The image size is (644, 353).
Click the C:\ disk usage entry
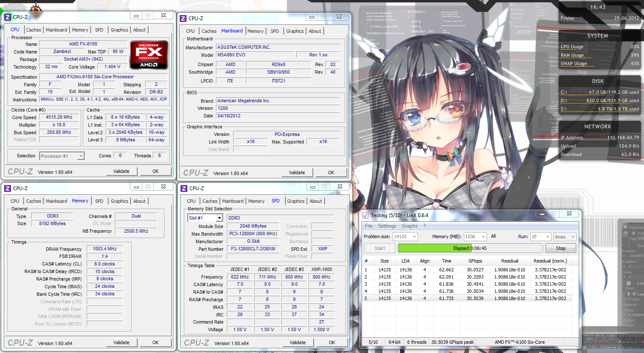click(x=600, y=92)
